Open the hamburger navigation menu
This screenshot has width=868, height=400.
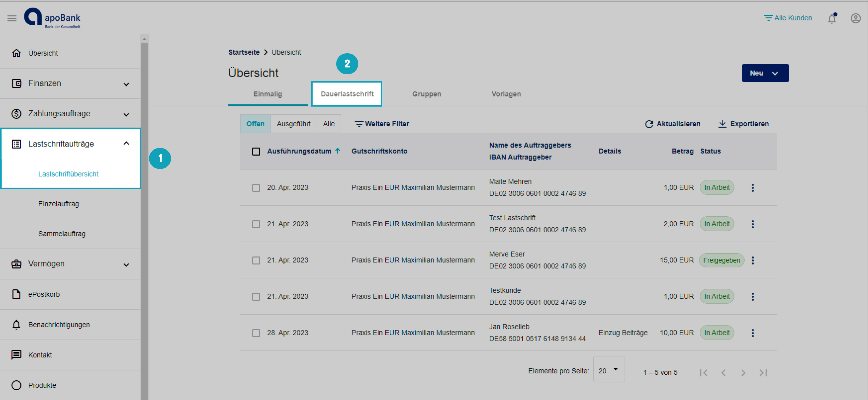pos(12,18)
